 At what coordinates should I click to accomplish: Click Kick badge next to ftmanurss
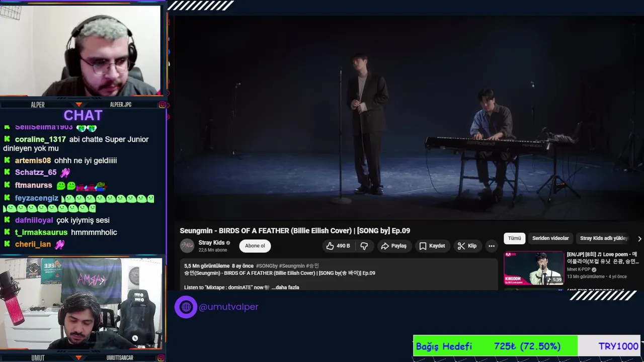click(x=7, y=185)
